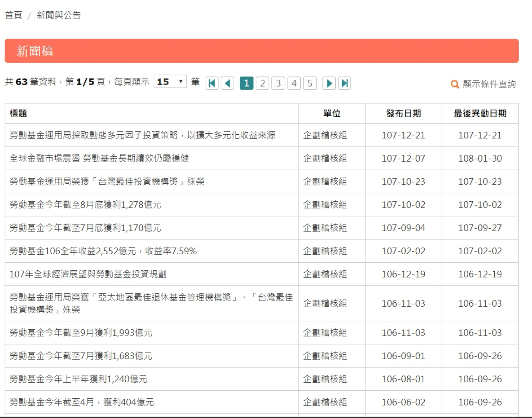Click 首頁 breadcrumb link
Screen dimensions: 532x418
[x=14, y=15]
